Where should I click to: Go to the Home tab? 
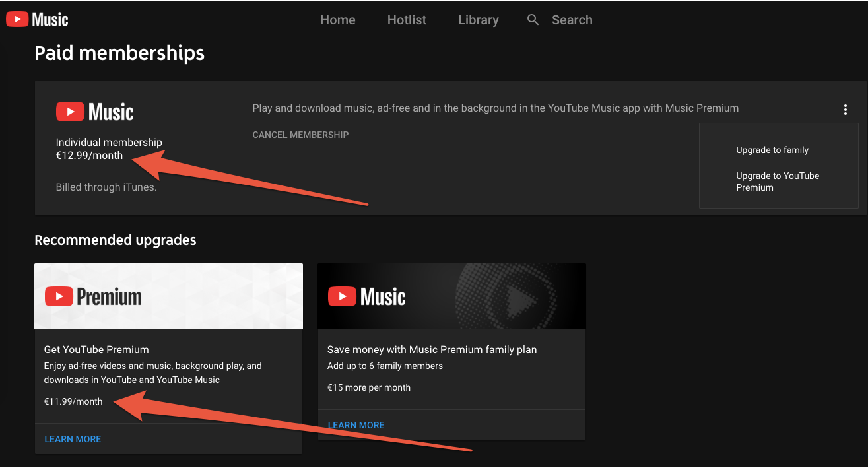tap(338, 20)
